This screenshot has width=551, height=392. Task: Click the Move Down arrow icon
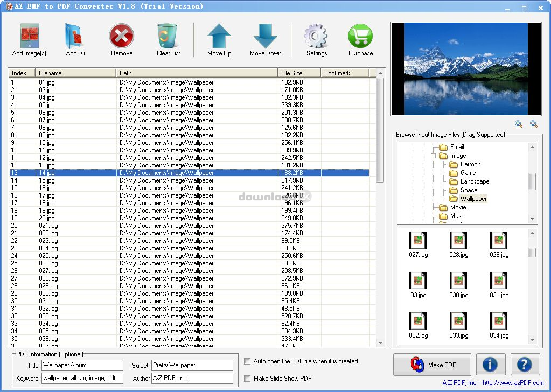pos(266,36)
